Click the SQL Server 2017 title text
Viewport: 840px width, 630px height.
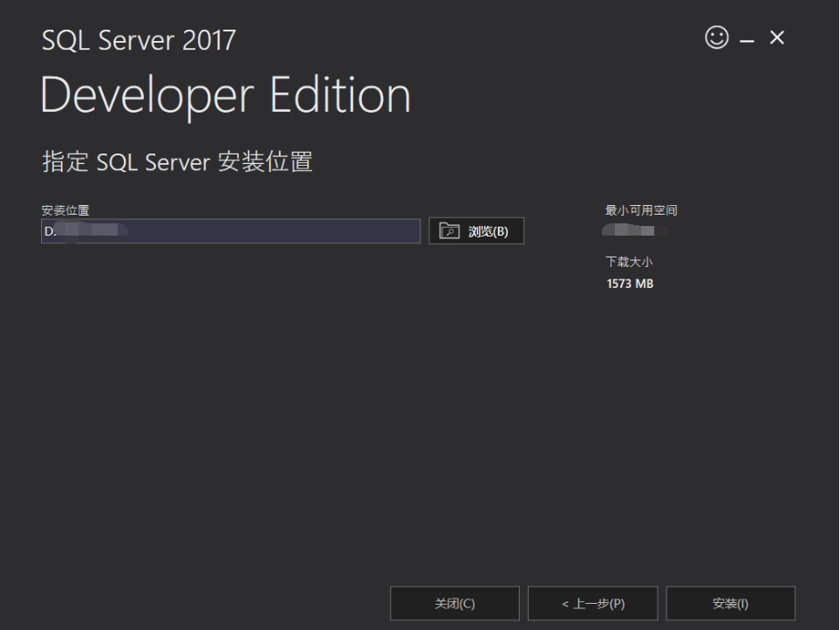pos(138,40)
